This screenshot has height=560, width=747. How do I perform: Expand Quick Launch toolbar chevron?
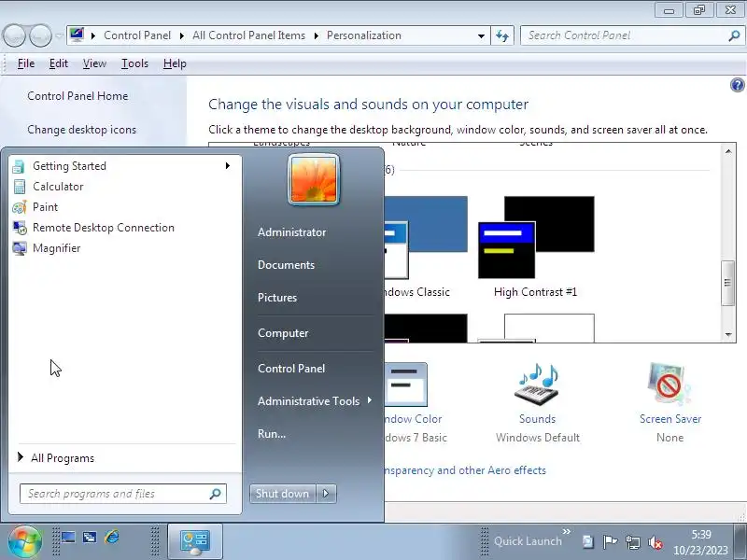coord(567,531)
